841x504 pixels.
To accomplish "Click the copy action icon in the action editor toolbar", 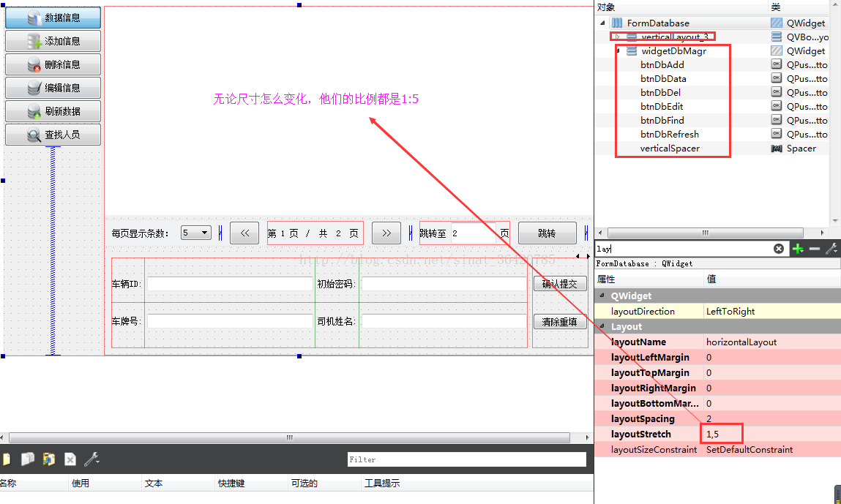I will pyautogui.click(x=28, y=459).
